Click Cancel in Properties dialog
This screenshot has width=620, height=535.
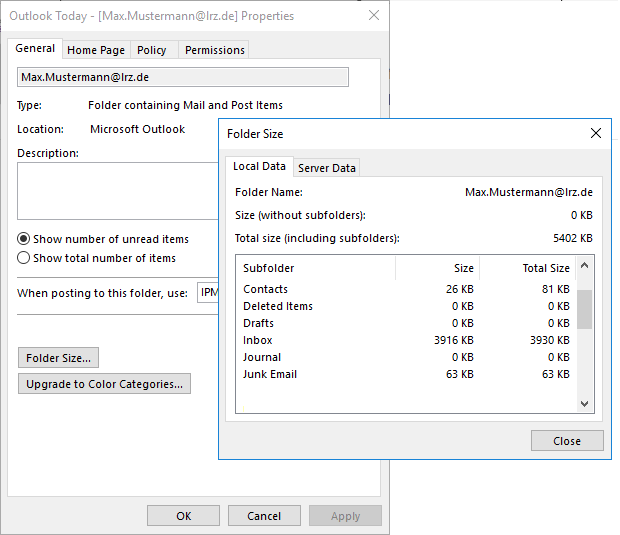point(264,516)
